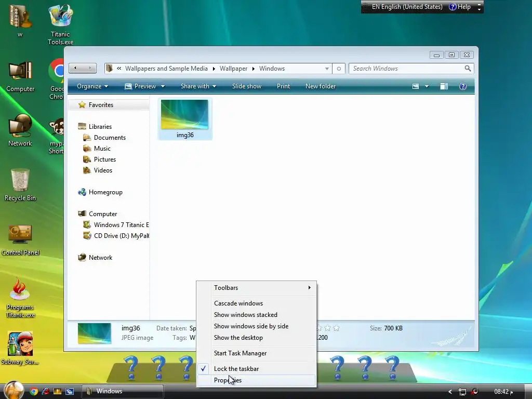Click the img36 preview in details pane
The image size is (532, 399).
coord(95,333)
